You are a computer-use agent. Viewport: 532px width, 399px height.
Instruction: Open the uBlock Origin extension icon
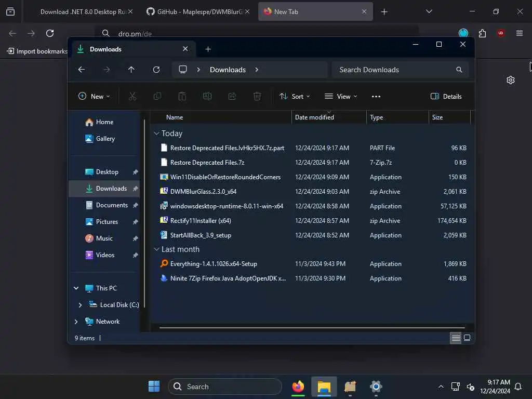(501, 33)
